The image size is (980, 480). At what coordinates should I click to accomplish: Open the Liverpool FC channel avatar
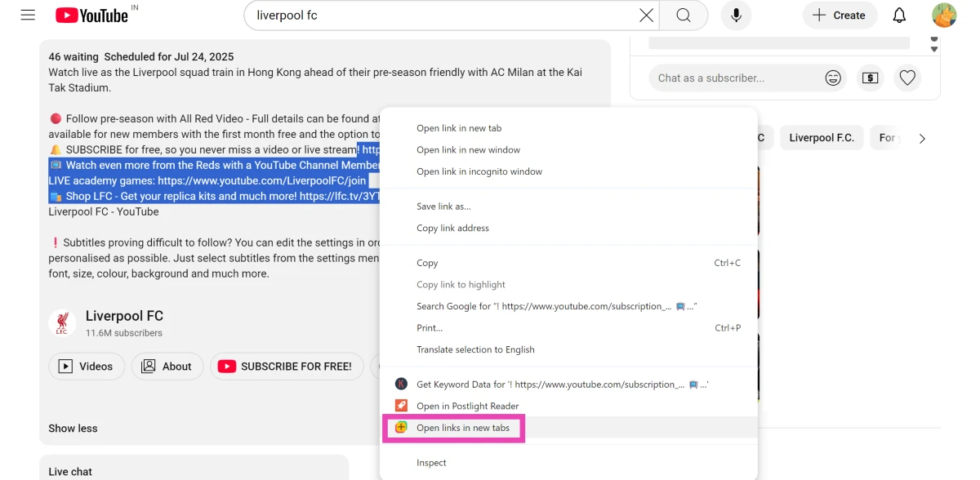pos(62,323)
